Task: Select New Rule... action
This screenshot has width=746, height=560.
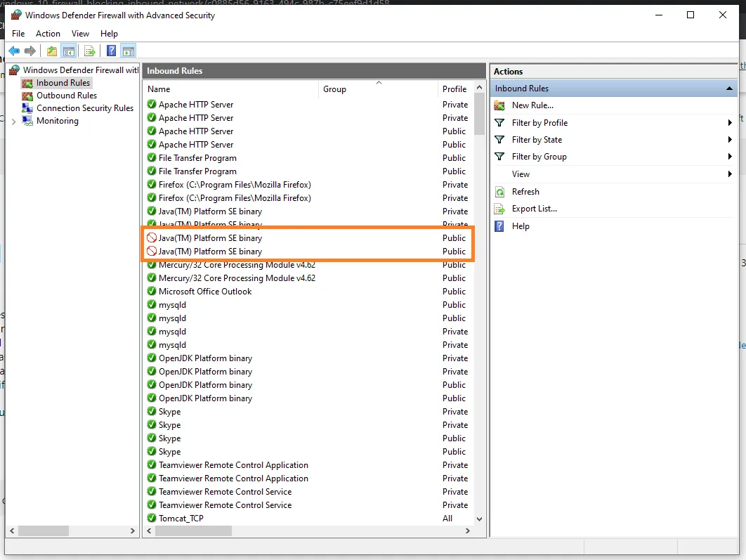Action: [x=532, y=105]
